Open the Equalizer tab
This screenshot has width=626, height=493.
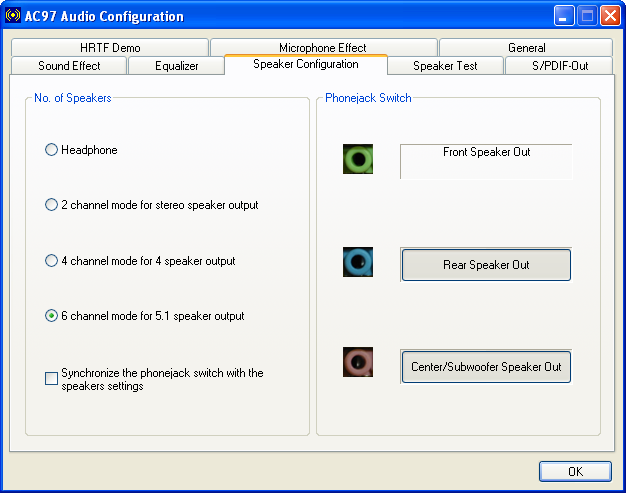coord(176,65)
